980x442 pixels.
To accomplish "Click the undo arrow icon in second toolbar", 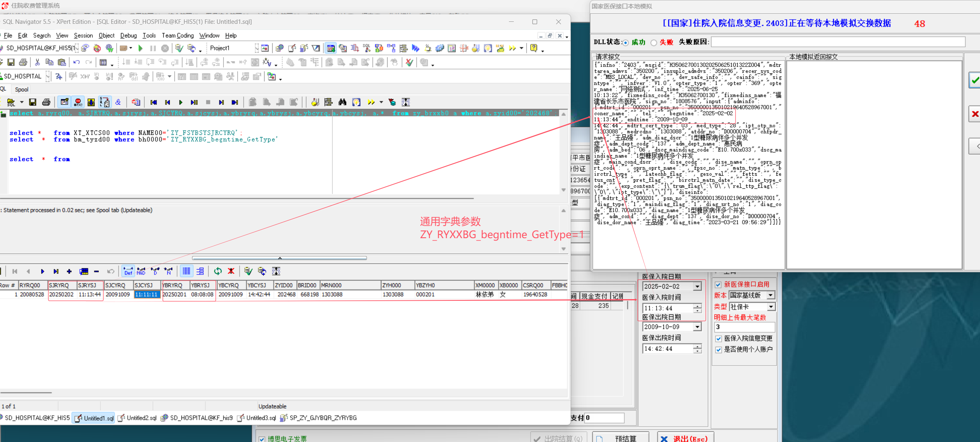I will pyautogui.click(x=76, y=62).
